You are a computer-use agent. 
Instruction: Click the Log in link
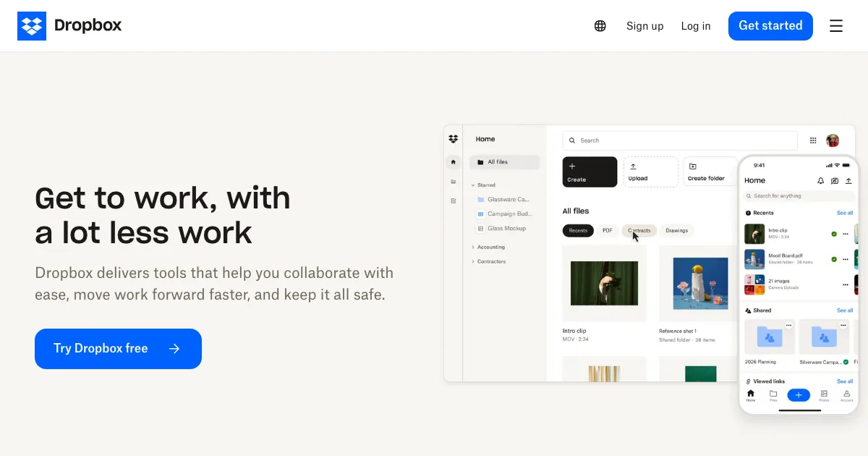[696, 26]
